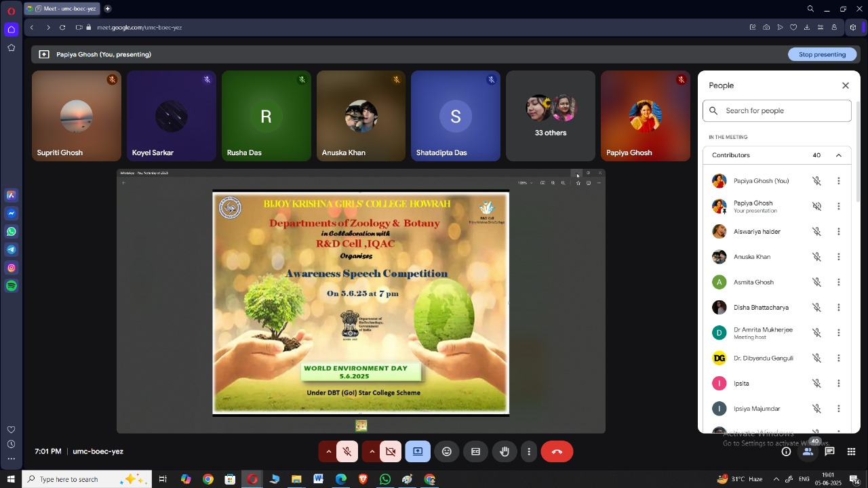Toggle the camera on or off
Image resolution: width=868 pixels, height=488 pixels.
pyautogui.click(x=390, y=451)
